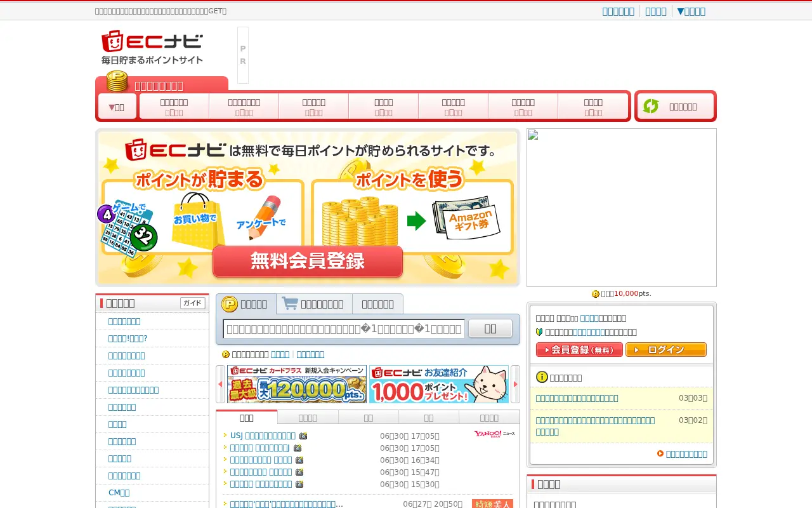Click the ガイド button in the sidebar header
Viewport: 812px width, 508px height.
[193, 304]
